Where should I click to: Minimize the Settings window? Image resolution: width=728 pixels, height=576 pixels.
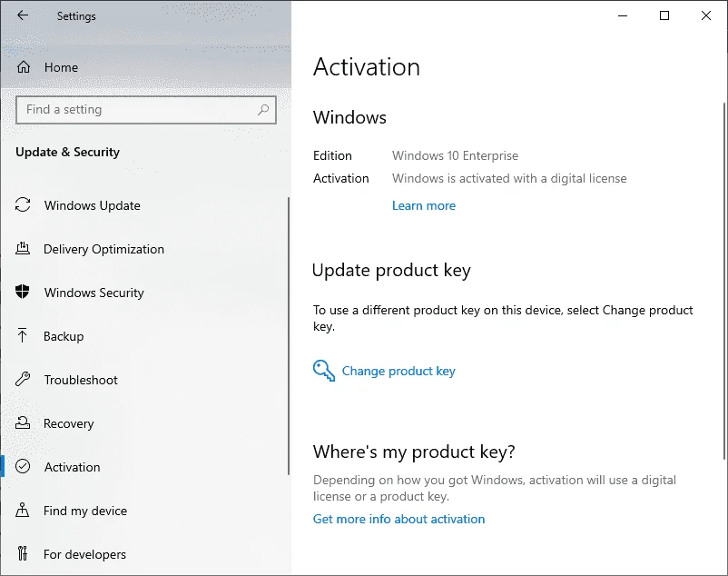pyautogui.click(x=623, y=15)
